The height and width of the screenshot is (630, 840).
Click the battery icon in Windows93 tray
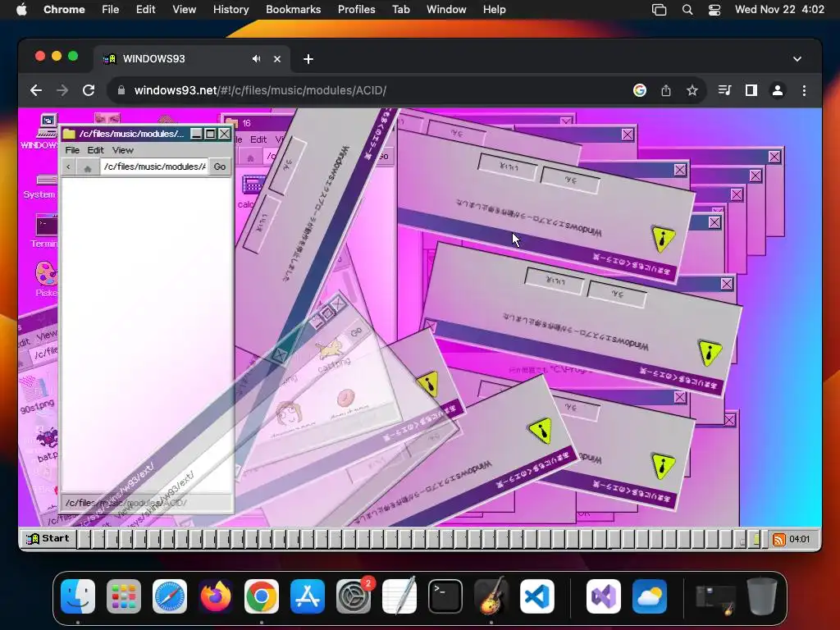tap(756, 539)
